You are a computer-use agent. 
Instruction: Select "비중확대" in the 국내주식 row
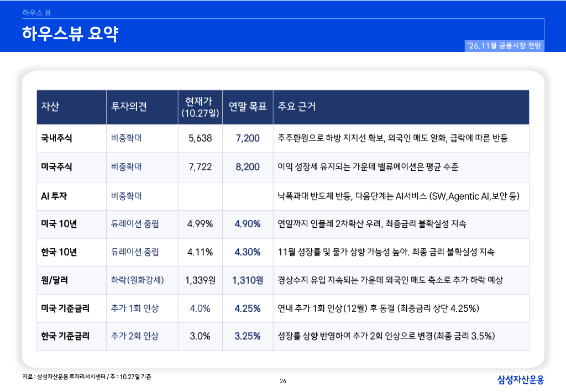pos(127,138)
